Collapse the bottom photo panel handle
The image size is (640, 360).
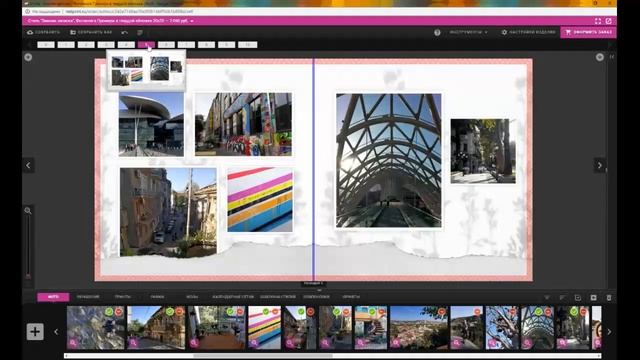click(x=319, y=290)
